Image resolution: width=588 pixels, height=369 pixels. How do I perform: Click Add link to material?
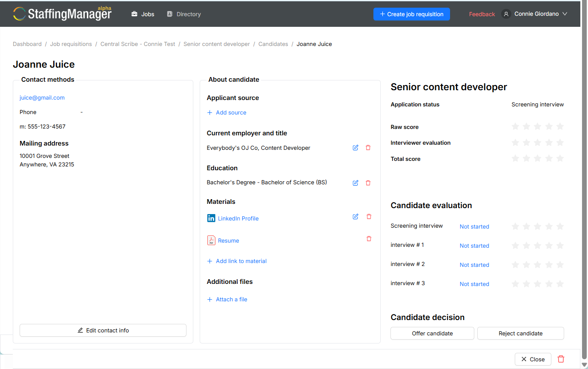(x=237, y=261)
